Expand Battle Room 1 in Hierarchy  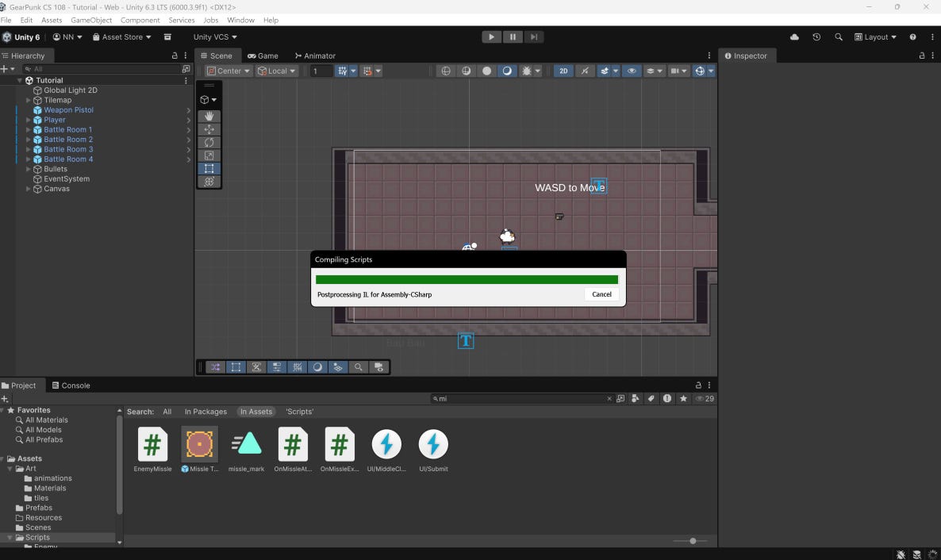pos(29,129)
